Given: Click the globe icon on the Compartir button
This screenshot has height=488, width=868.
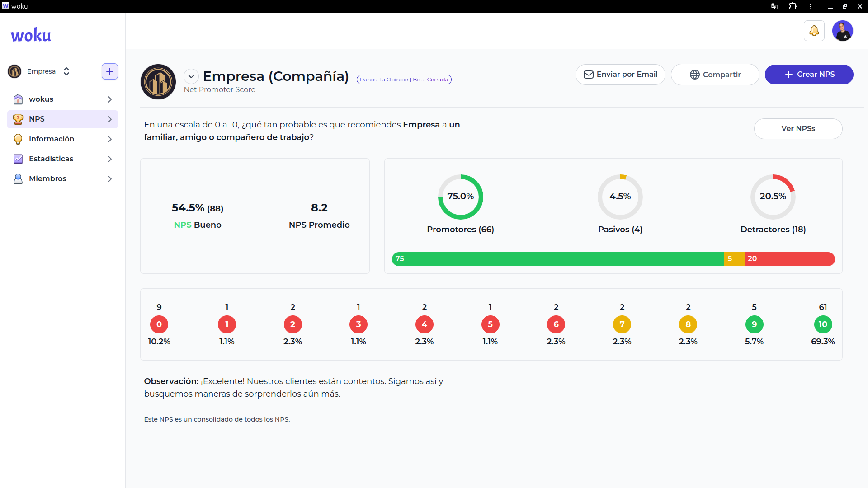Looking at the screenshot, I should (694, 75).
